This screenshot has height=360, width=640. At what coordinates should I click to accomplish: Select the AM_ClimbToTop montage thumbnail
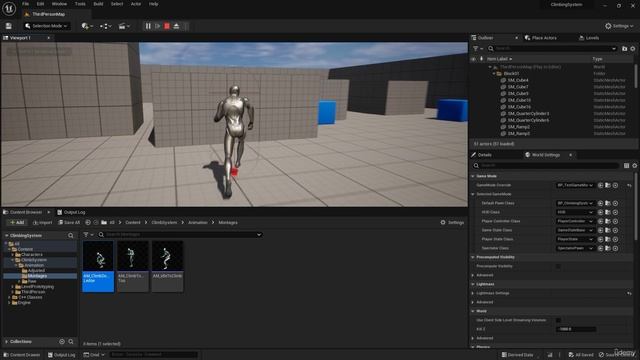click(133, 266)
